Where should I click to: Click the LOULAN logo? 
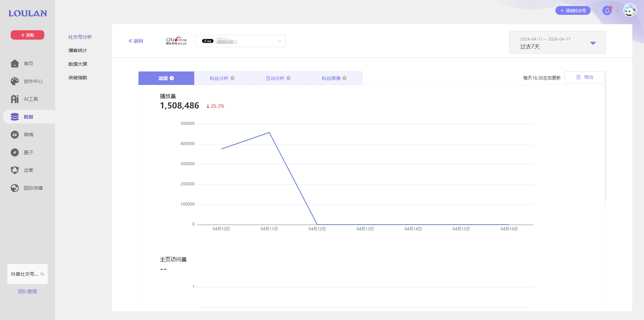coord(28,13)
